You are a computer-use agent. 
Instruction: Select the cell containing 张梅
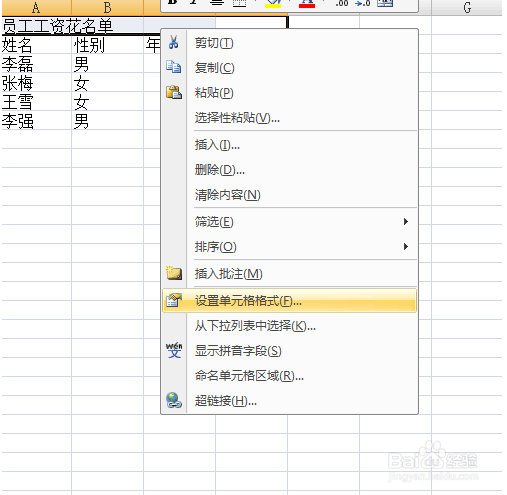click(36, 82)
